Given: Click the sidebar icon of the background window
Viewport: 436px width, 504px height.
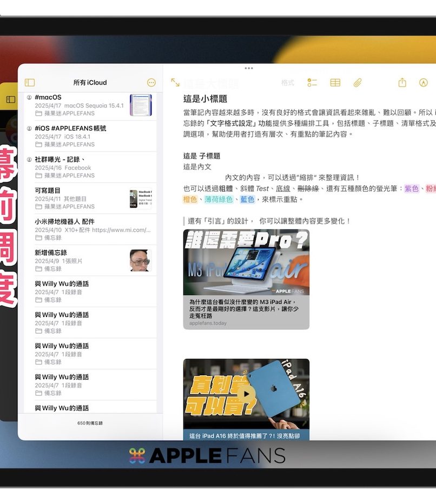Looking at the screenshot, I should click(x=11, y=100).
